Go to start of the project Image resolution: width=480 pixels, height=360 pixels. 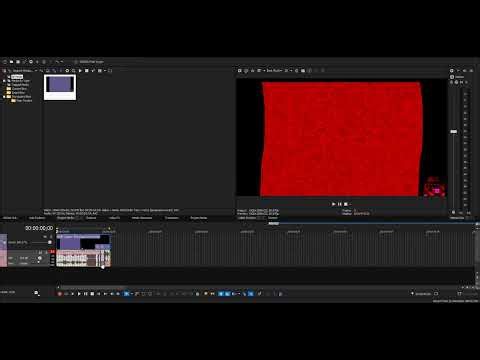[x=99, y=294]
